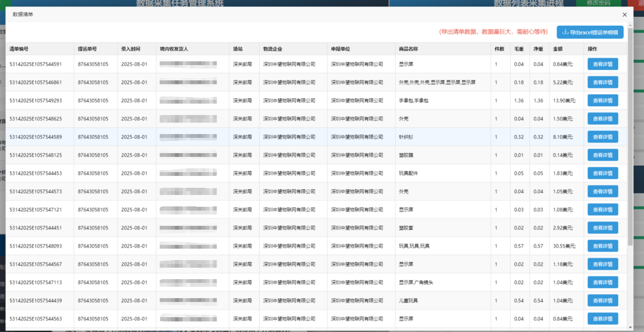Screen dimensions: 644x332
Task: Click 修改密码 button behind the dialog
Action: pos(598,3)
